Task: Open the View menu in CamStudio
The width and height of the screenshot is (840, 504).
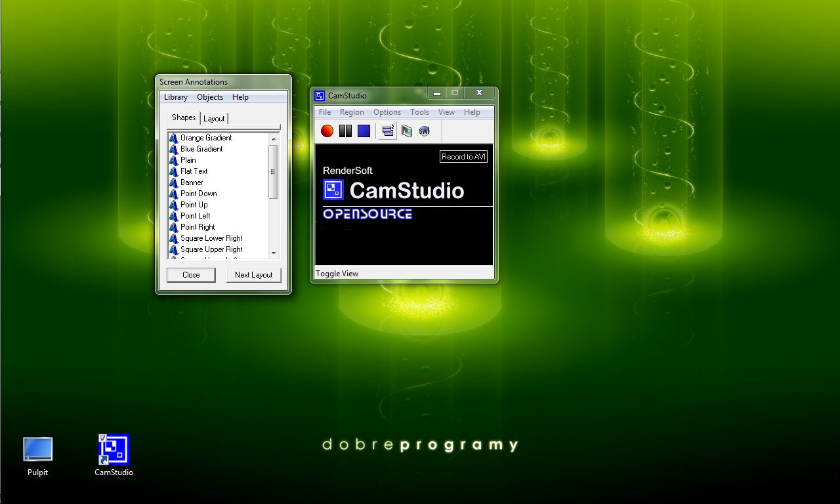Action: point(446,112)
